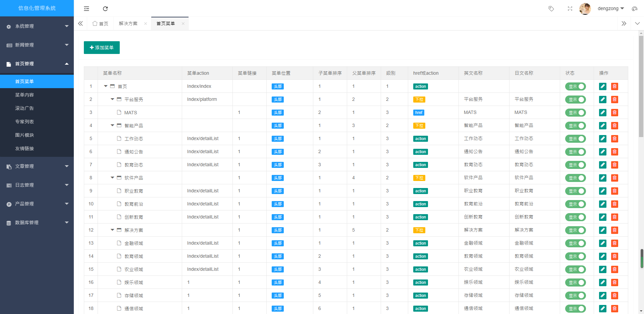
Task: Expand the 产品管理 sidebar menu
Action: (x=37, y=204)
